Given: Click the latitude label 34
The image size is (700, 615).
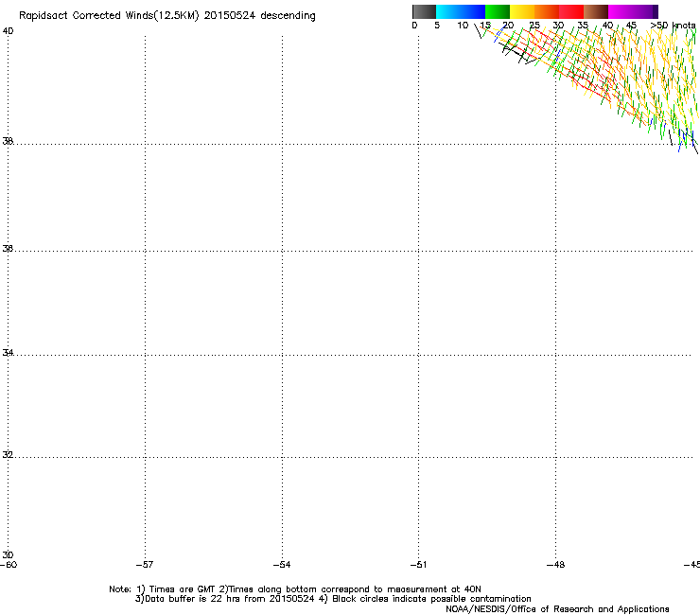Looking at the screenshot, I should tap(8, 352).
